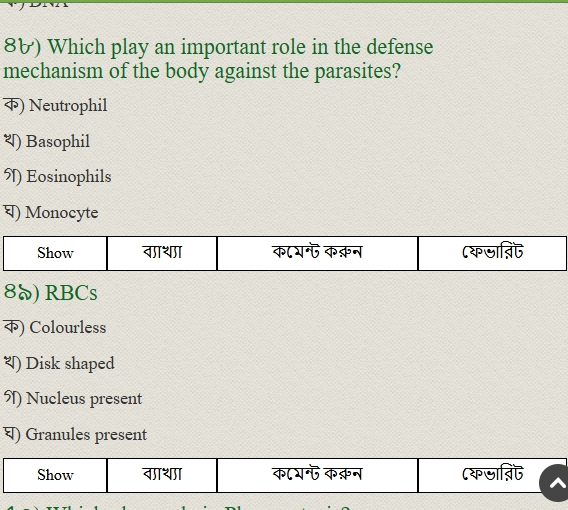568x510 pixels.
Task: Select the Monocyte answer option
Action: [51, 212]
